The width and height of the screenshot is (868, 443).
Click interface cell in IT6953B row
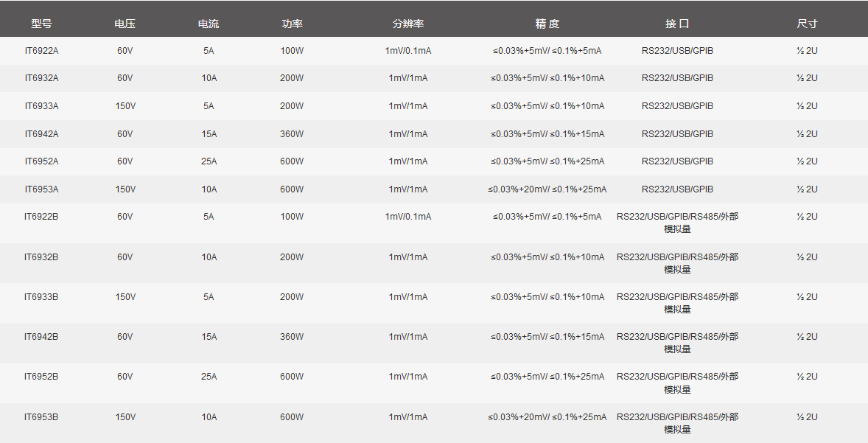pos(677,423)
